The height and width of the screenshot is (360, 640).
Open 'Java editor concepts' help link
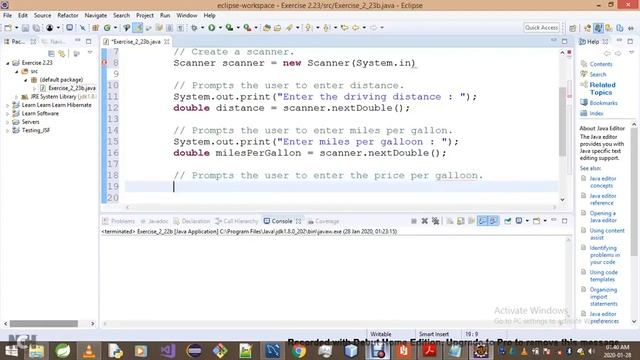(x=603, y=182)
